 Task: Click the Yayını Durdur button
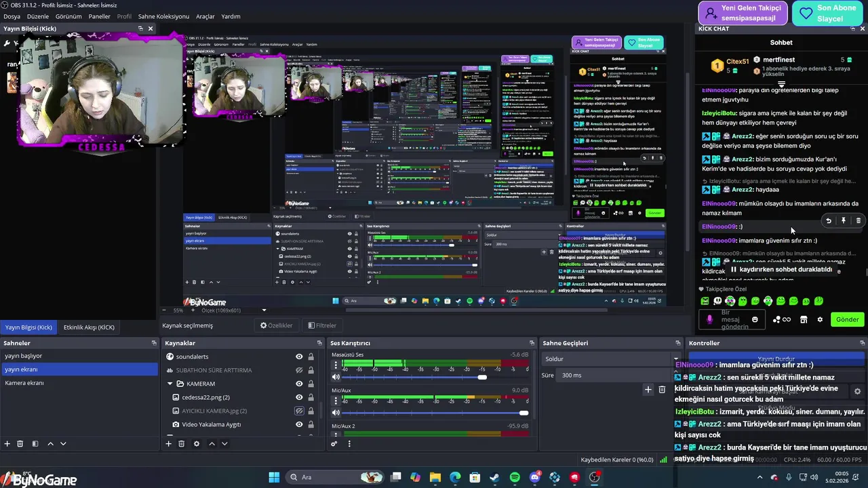pyautogui.click(x=776, y=359)
